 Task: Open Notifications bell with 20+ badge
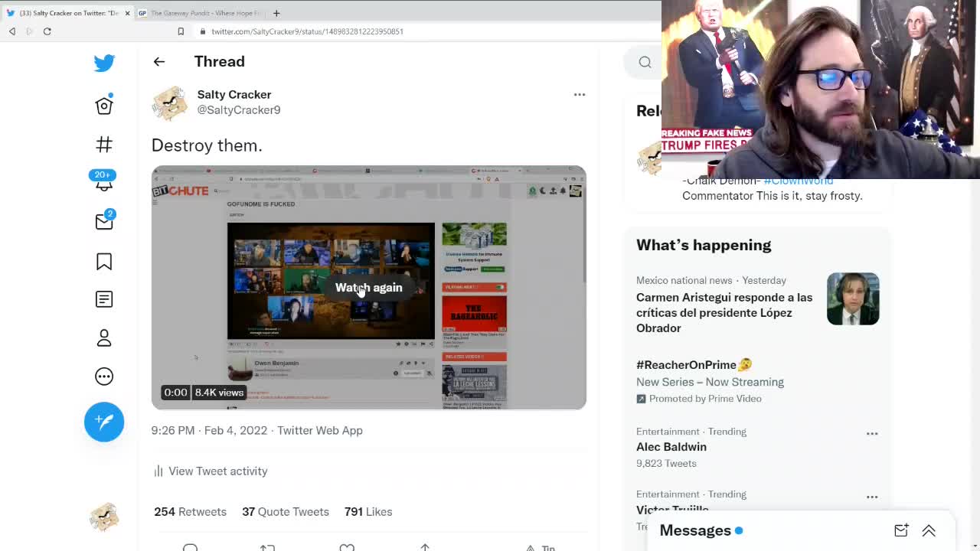[x=103, y=181]
